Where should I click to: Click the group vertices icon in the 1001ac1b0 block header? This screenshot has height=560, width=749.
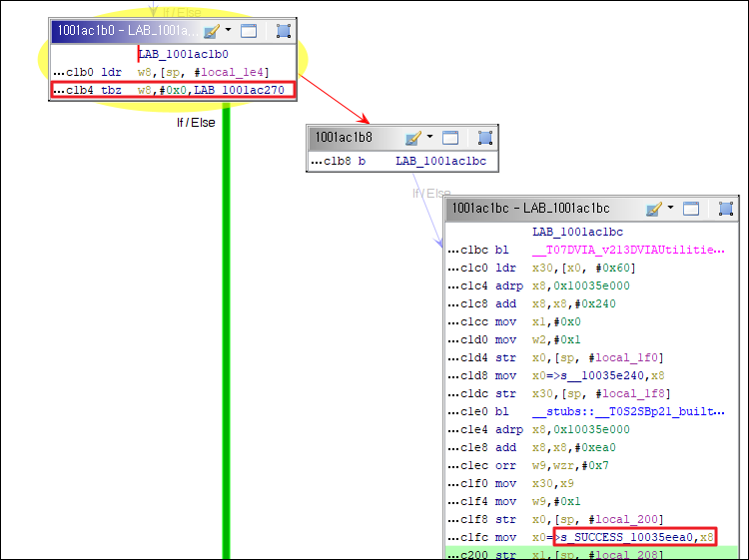tap(284, 31)
